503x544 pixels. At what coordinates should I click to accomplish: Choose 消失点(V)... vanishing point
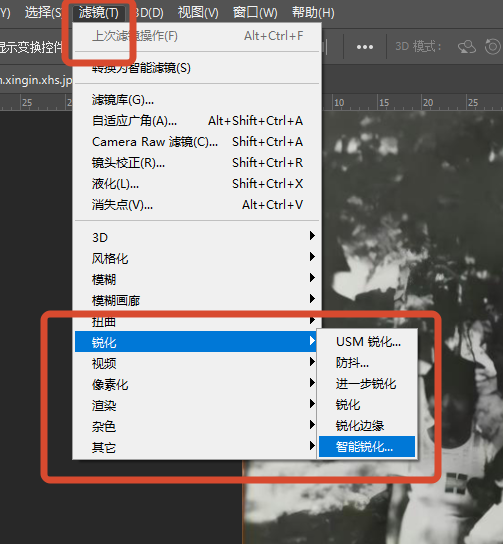point(197,205)
